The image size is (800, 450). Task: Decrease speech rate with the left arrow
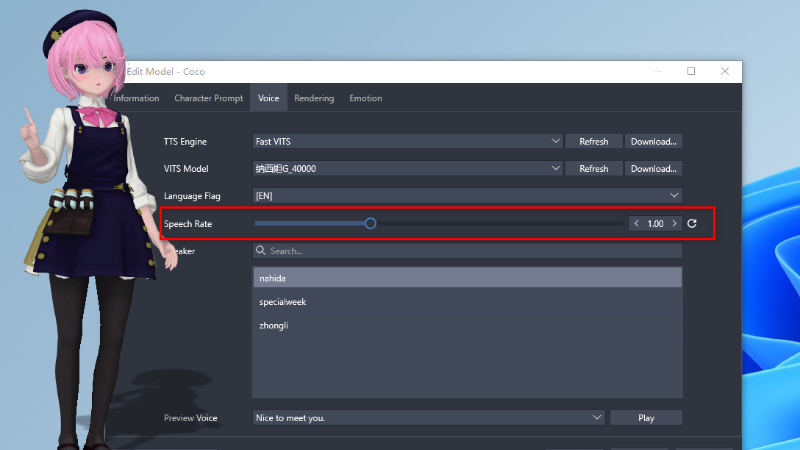point(636,223)
